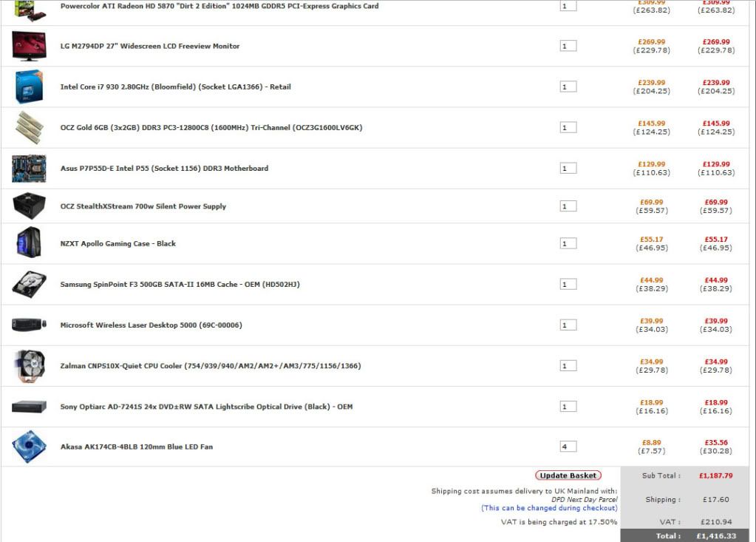Click the Microsoft Wireless Laser Desktop keyboard image
The image size is (756, 542).
[29, 325]
